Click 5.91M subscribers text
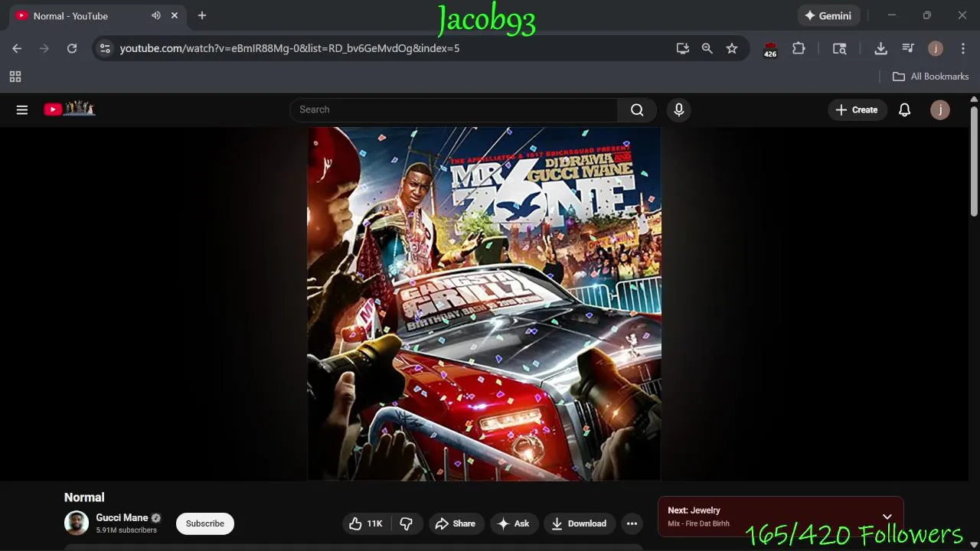Screen dimensions: 980x551 click(x=126, y=530)
